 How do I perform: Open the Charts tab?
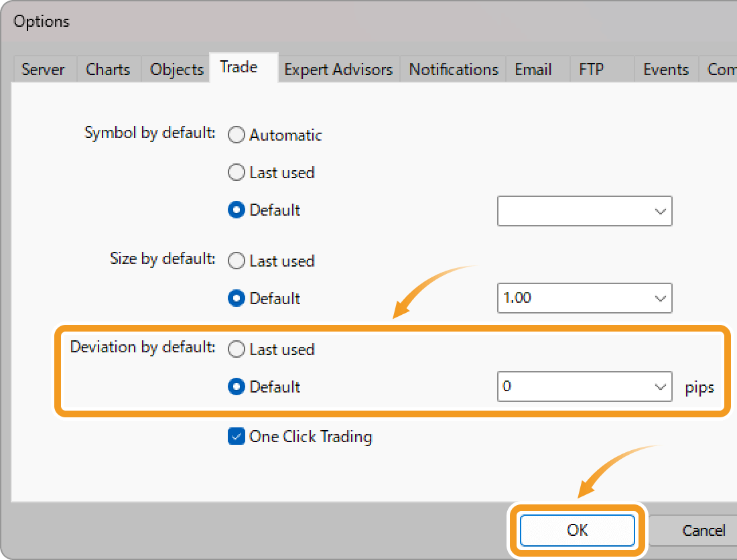tap(109, 69)
